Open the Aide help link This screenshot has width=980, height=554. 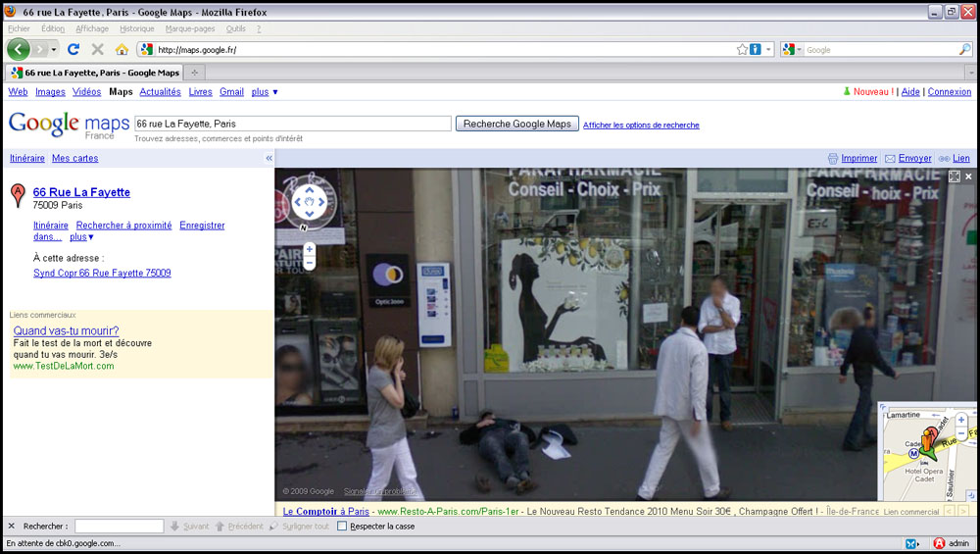tap(910, 92)
